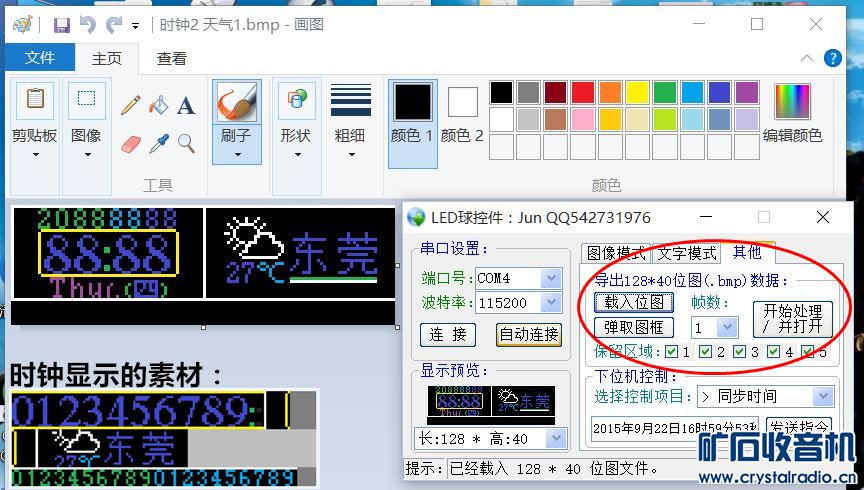Click the 开始处理/并打开 button
The width and height of the screenshot is (864, 490).
(x=792, y=319)
